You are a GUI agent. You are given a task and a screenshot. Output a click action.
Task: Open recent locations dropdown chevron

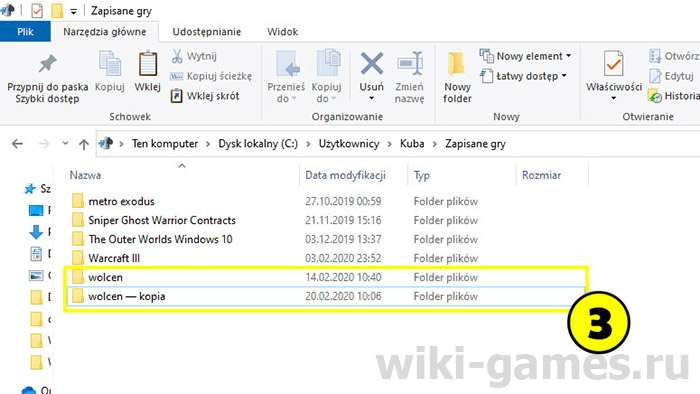(65, 143)
